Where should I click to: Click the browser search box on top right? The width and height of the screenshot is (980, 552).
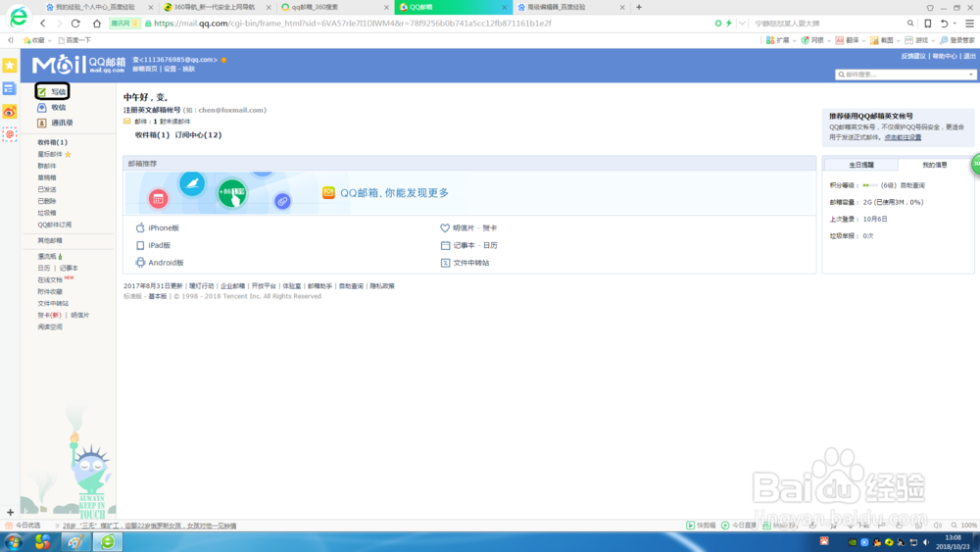pyautogui.click(x=828, y=24)
